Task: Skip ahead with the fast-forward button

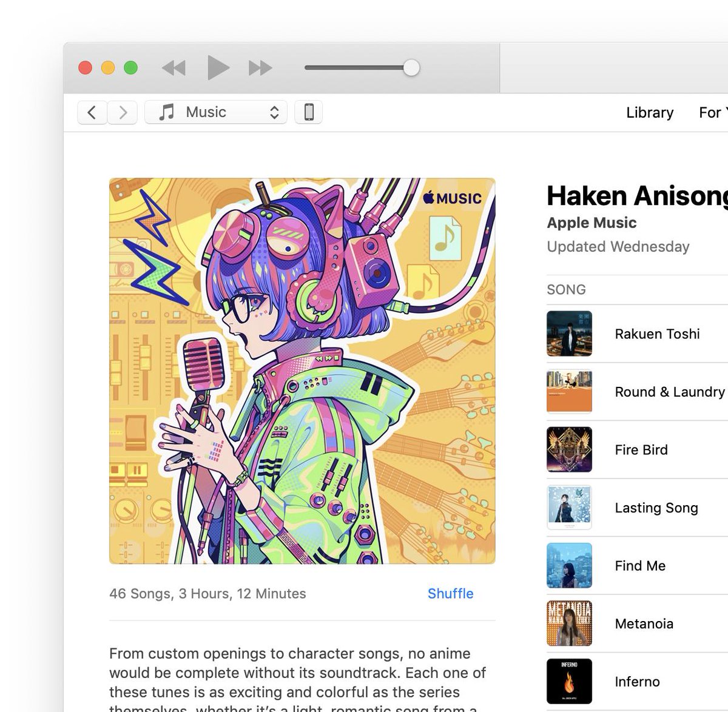Action: coord(260,68)
